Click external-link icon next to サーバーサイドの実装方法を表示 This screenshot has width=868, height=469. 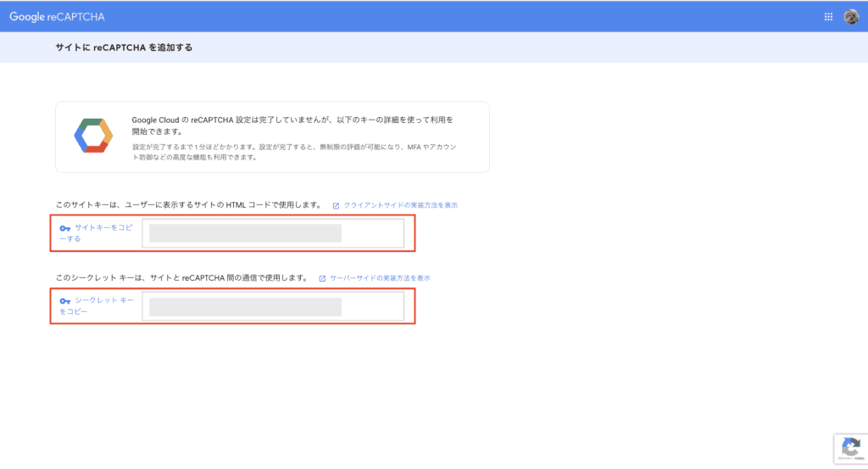[x=322, y=278]
